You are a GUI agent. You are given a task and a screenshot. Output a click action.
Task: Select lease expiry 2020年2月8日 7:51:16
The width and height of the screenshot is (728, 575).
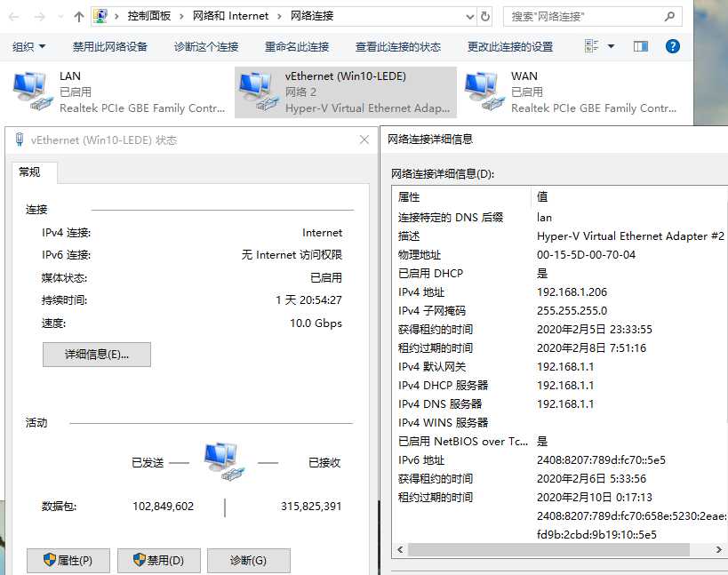pos(591,348)
